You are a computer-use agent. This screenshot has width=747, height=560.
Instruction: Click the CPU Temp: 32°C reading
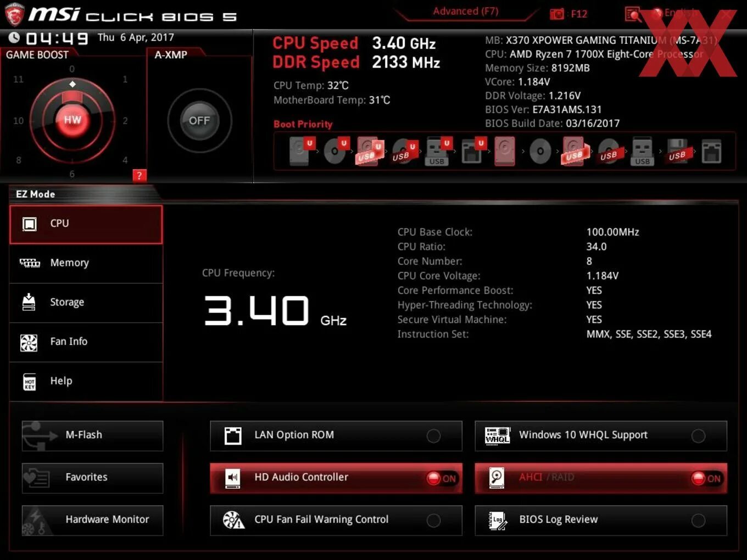pyautogui.click(x=311, y=86)
